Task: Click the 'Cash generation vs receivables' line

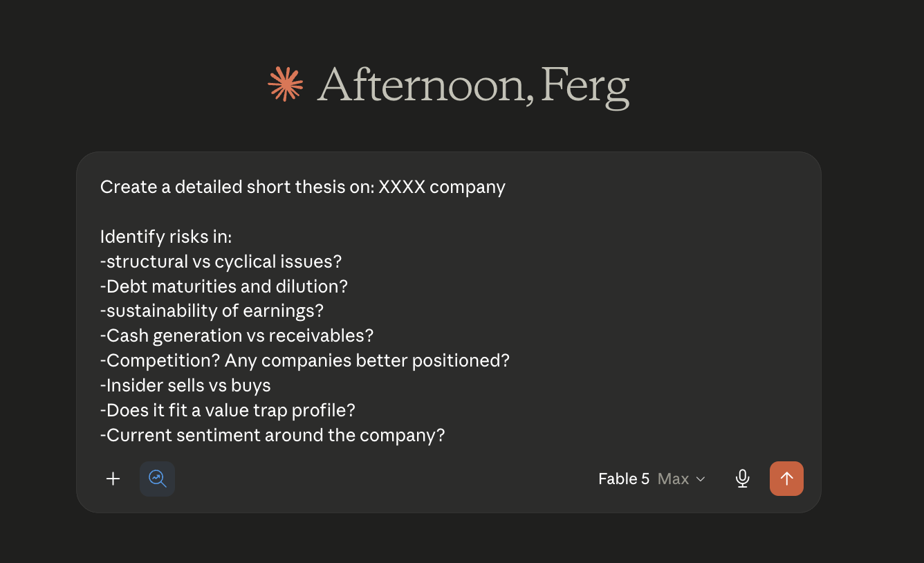Action: (237, 336)
